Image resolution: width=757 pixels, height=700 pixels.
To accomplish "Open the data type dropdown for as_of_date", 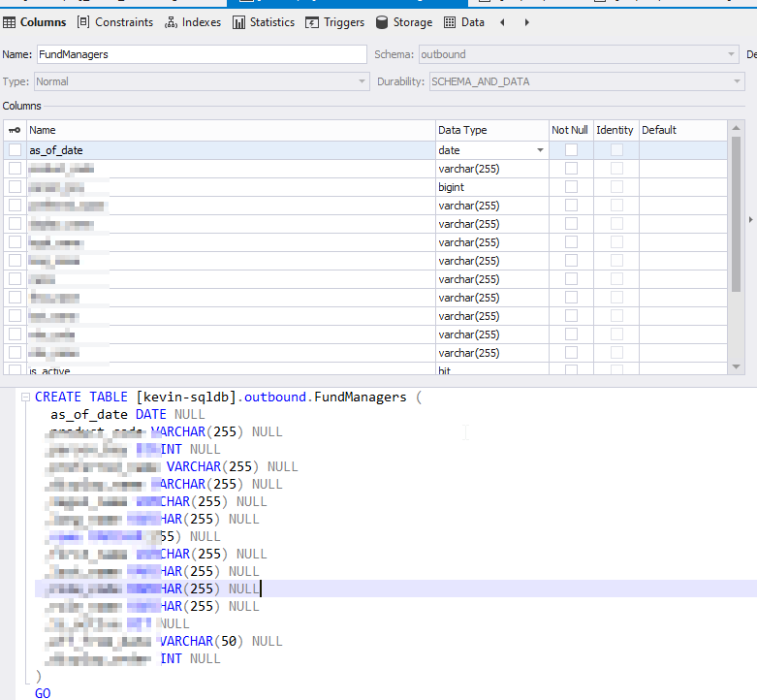I will tap(540, 150).
